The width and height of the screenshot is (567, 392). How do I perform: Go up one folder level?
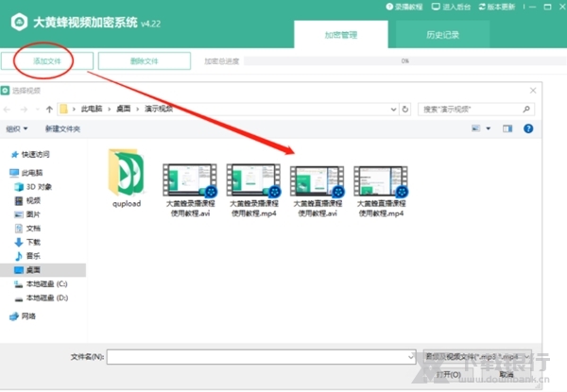(49, 110)
